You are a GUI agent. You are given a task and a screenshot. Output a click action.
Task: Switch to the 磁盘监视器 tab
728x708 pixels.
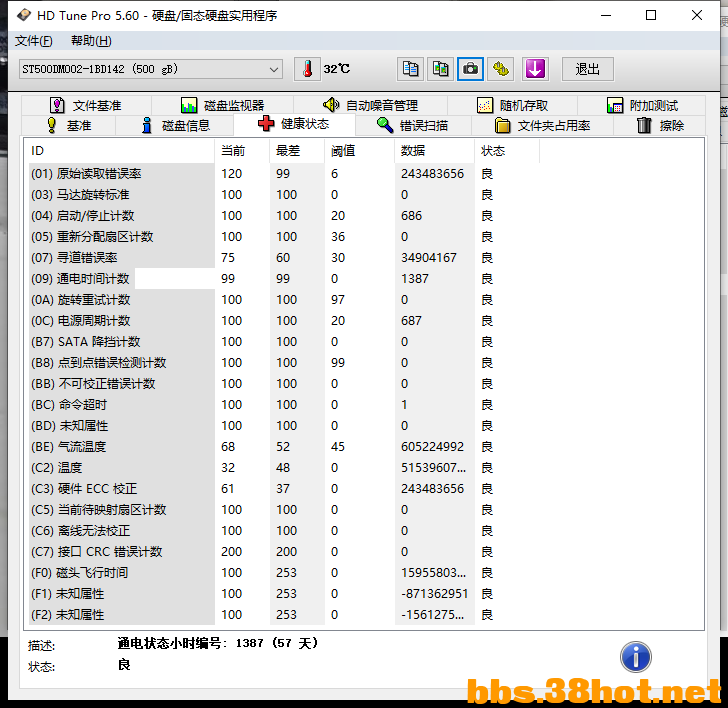pyautogui.click(x=222, y=105)
